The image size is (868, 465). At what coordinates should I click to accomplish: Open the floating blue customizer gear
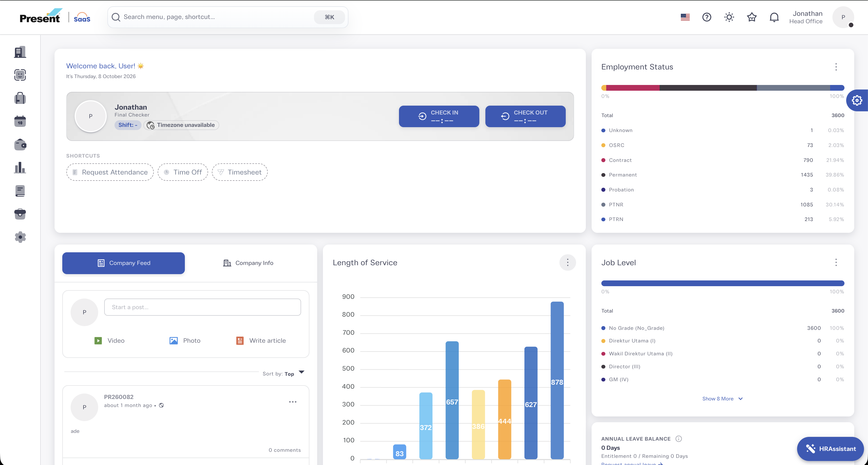pos(857,100)
